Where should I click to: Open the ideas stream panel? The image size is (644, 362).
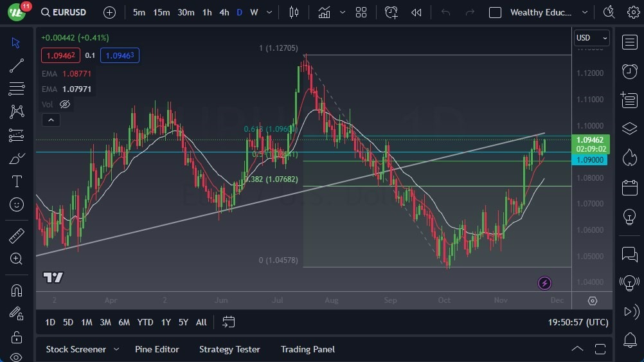(630, 283)
